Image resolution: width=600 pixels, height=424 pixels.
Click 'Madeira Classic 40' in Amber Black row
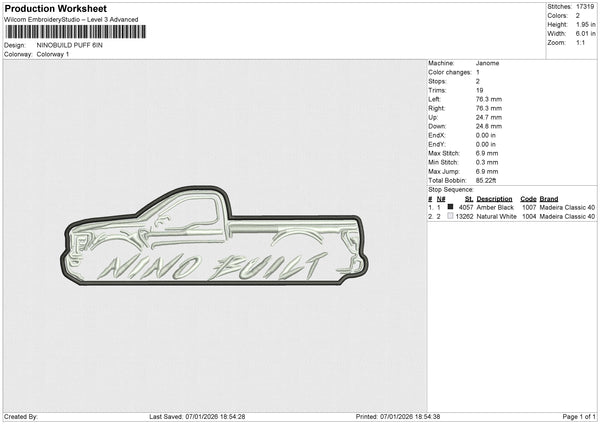567,207
